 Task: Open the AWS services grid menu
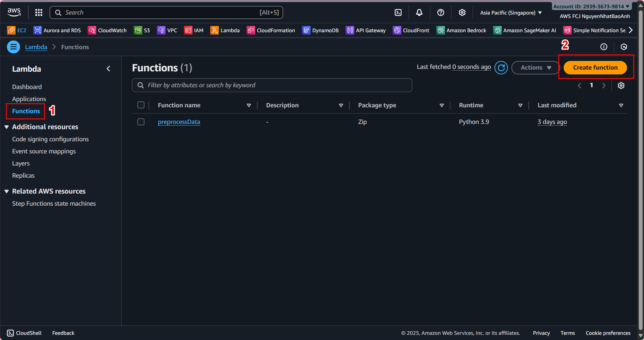[x=39, y=12]
